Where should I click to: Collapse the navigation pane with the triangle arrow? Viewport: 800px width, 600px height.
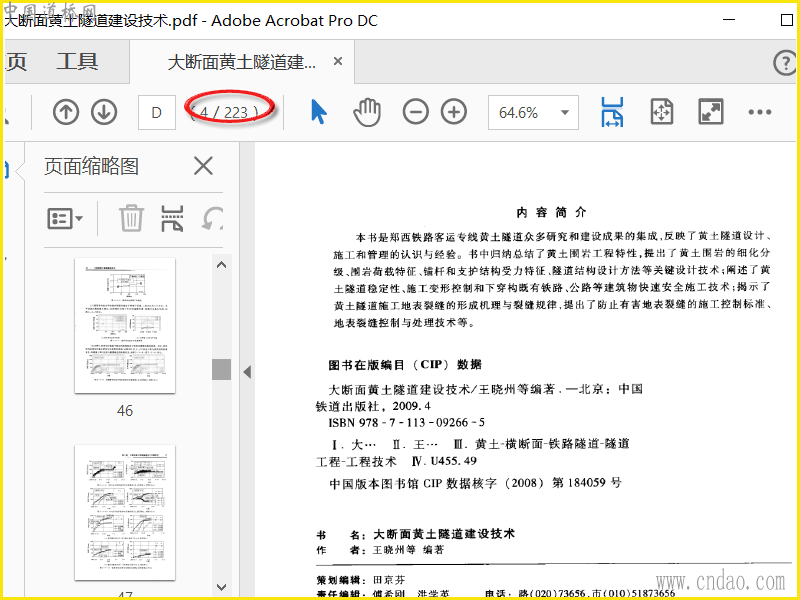click(x=247, y=372)
